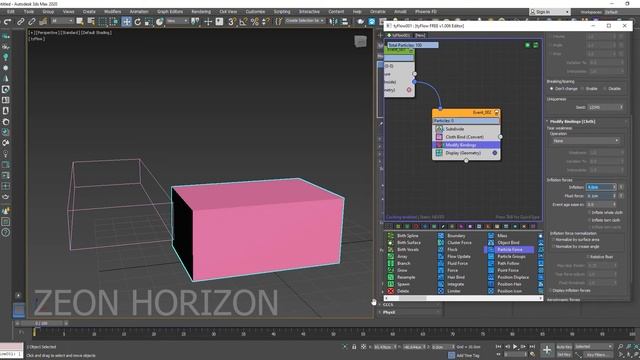
Task: Select Display (Geometry) operator in Event_002
Action: click(x=466, y=153)
